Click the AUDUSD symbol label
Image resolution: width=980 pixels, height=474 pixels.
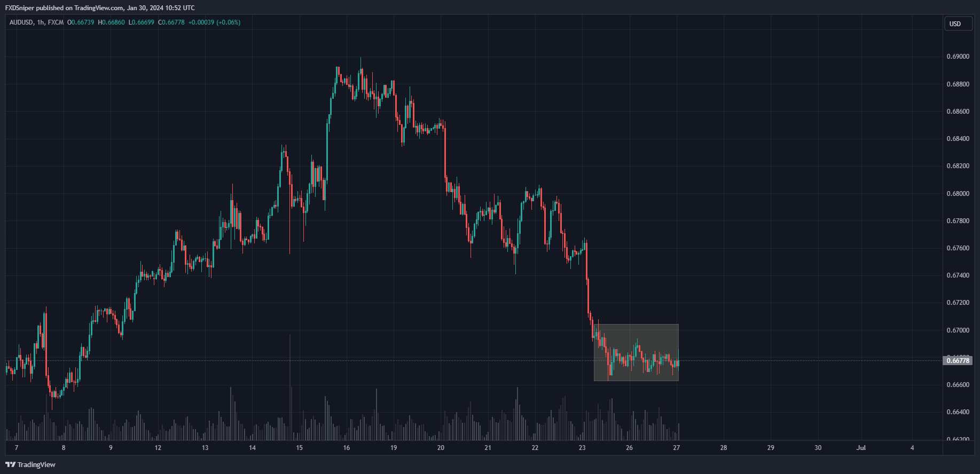(x=21, y=22)
